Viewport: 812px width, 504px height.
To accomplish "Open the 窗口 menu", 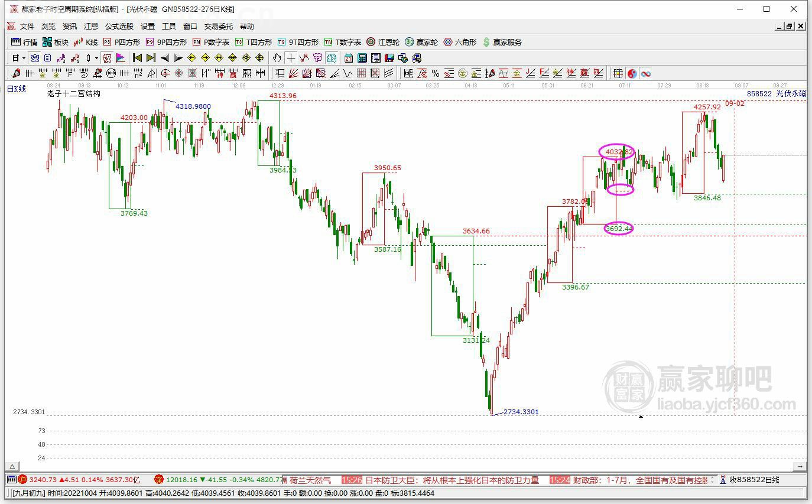I will (190, 27).
